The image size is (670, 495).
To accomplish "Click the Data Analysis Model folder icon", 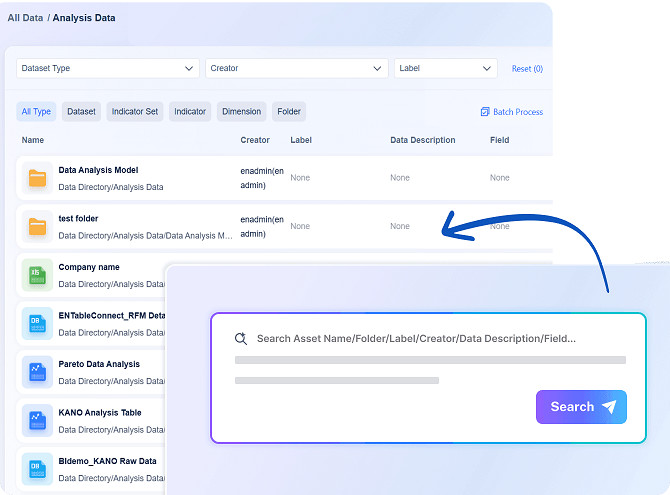I will click(x=38, y=178).
